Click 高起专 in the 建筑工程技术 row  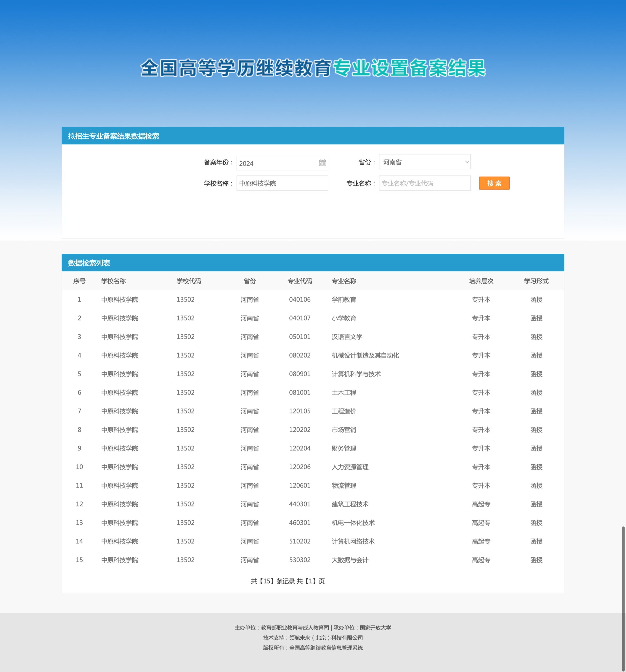click(x=481, y=504)
